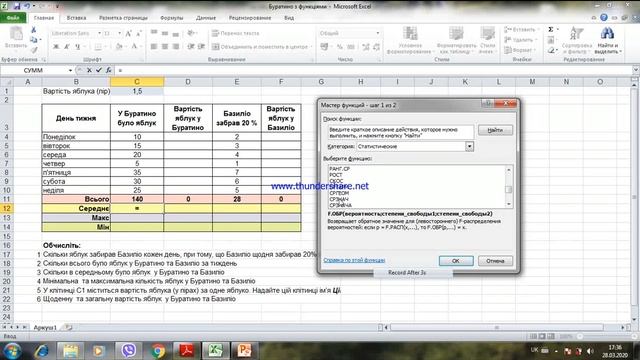The height and width of the screenshot is (360, 640).
Task: Click the confirm checkmark in formula bar
Action: [98, 70]
